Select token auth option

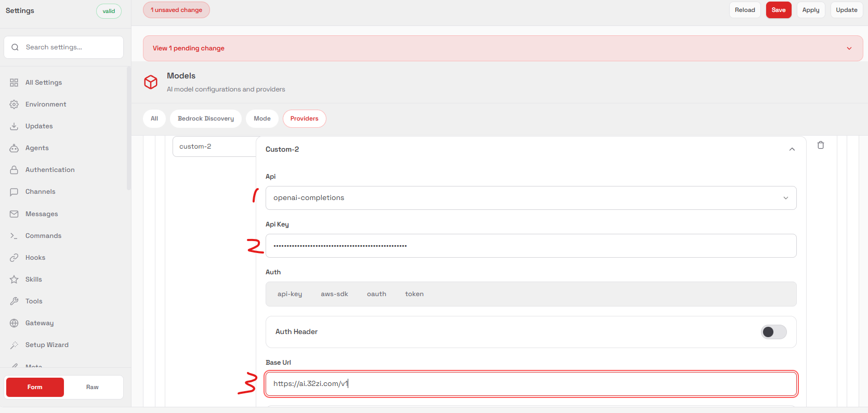(414, 294)
